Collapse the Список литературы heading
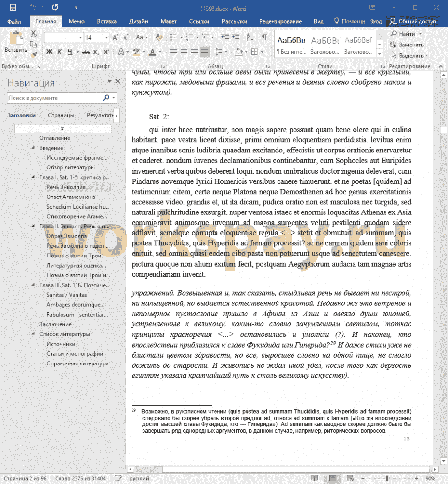The height and width of the screenshot is (484, 448). coord(33,334)
